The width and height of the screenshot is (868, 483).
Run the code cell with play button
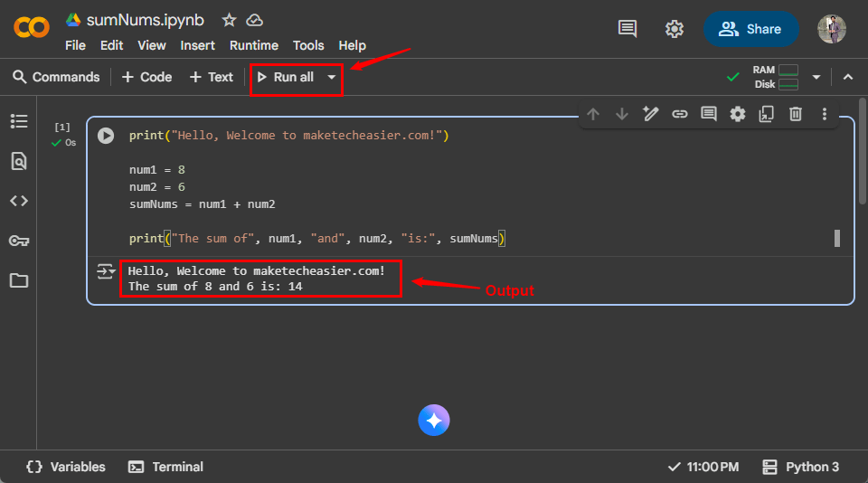(106, 136)
